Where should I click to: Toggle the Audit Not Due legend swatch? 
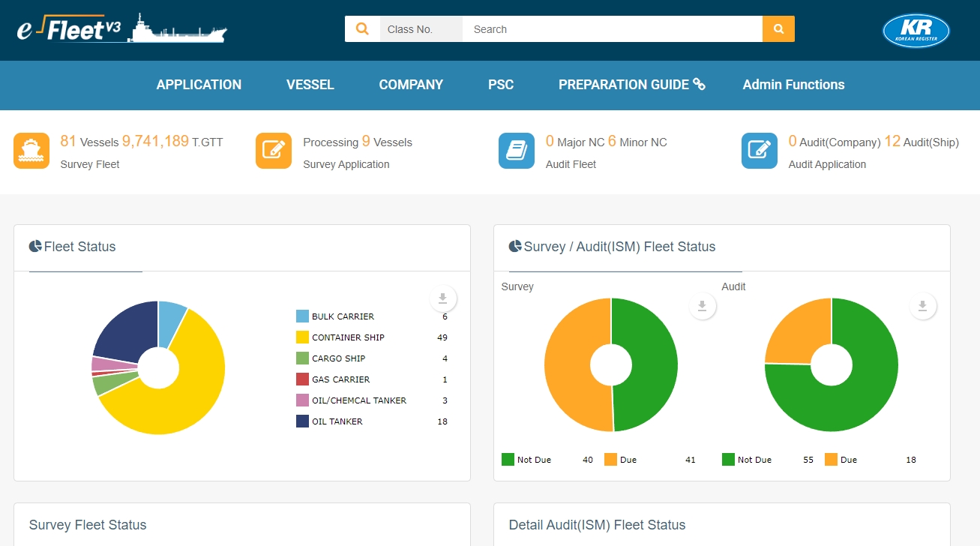pyautogui.click(x=728, y=459)
